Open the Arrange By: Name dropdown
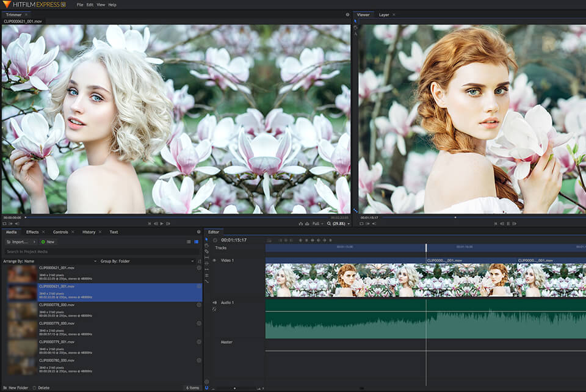 [49, 261]
